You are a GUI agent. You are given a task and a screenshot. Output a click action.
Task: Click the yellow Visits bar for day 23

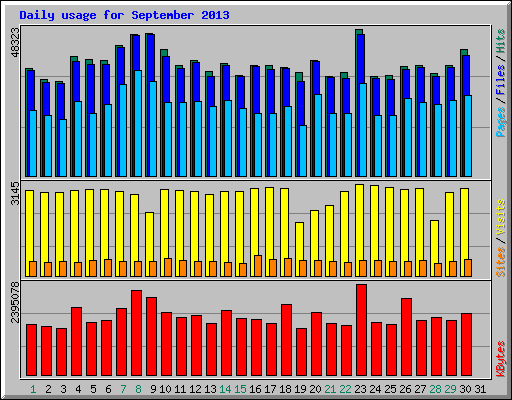(359, 222)
